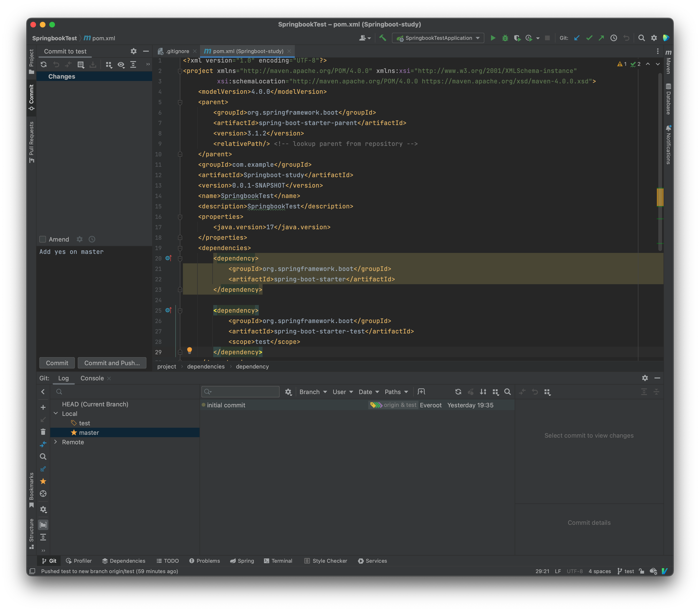This screenshot has width=700, height=611.
Task: Open the Paths filter dropdown
Action: pos(396,392)
